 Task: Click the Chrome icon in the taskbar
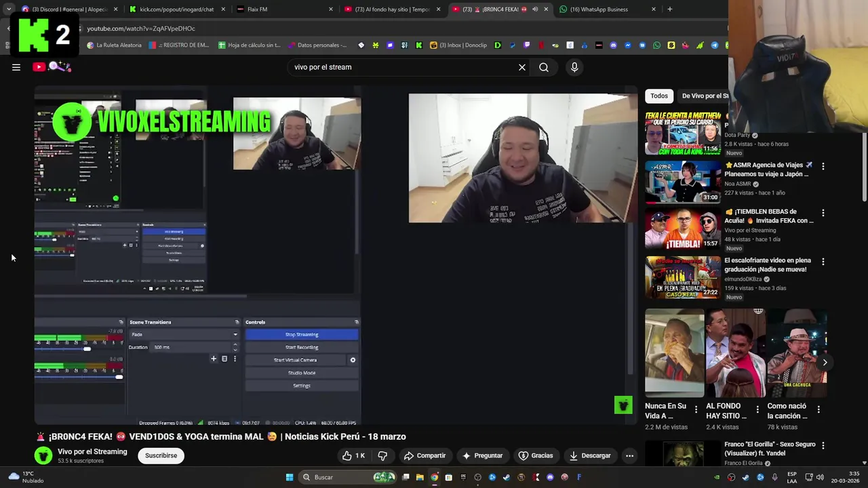tap(434, 477)
